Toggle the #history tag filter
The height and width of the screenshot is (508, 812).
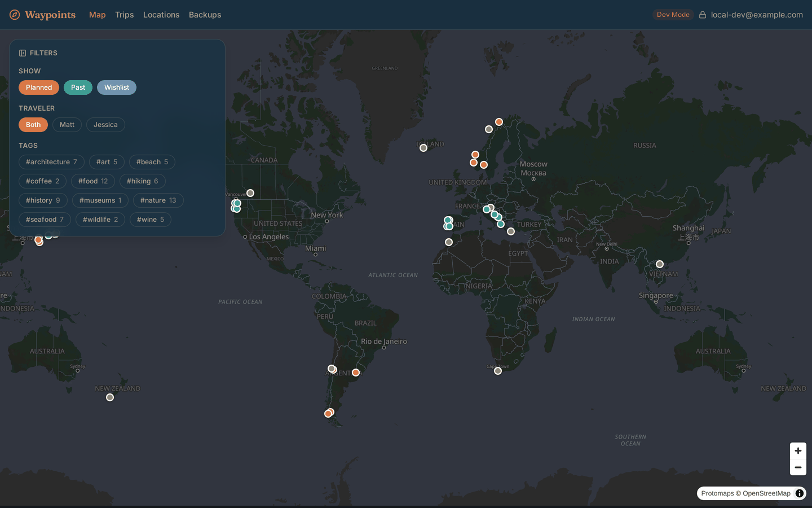pyautogui.click(x=43, y=200)
